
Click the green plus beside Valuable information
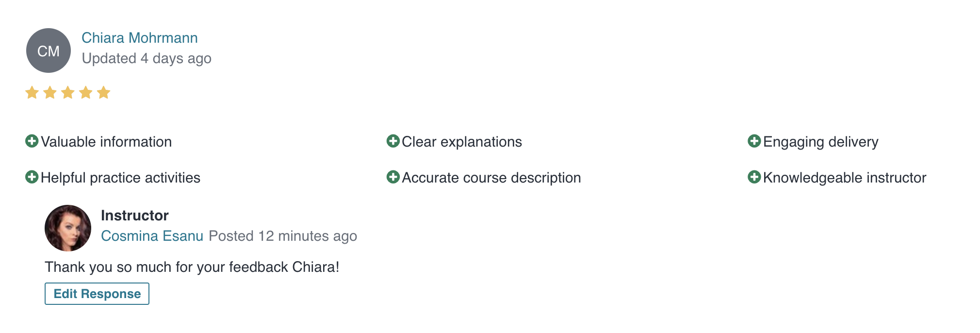click(32, 141)
